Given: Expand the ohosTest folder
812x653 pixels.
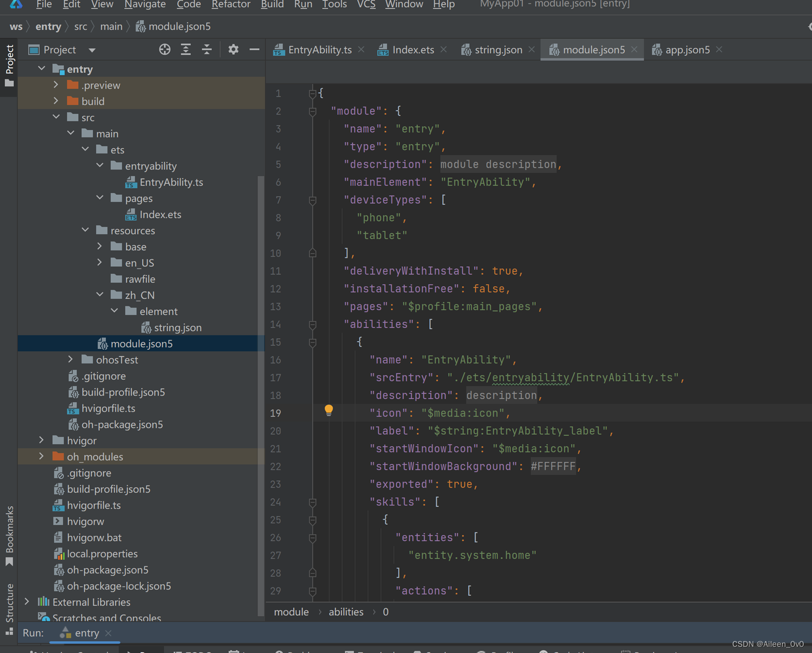Looking at the screenshot, I should 71,359.
